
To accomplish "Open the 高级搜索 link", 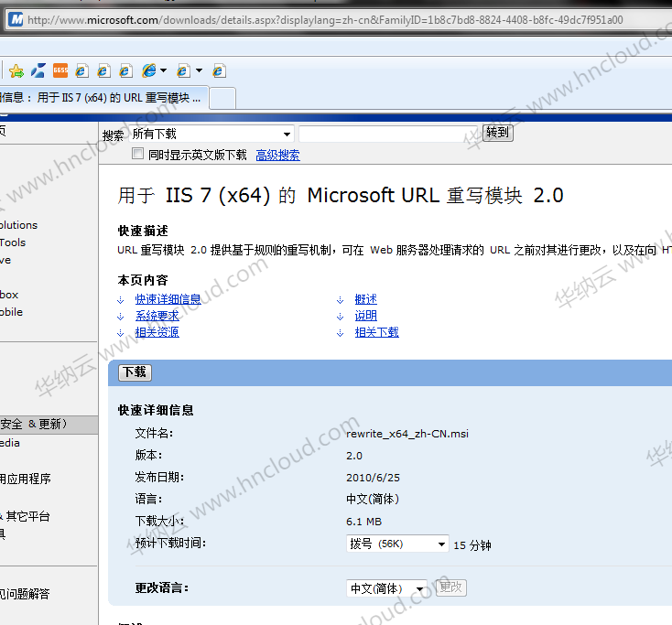I will [277, 155].
